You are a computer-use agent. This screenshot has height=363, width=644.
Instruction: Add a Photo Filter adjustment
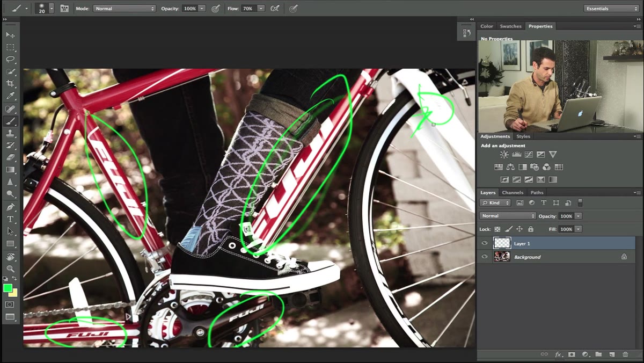(535, 167)
